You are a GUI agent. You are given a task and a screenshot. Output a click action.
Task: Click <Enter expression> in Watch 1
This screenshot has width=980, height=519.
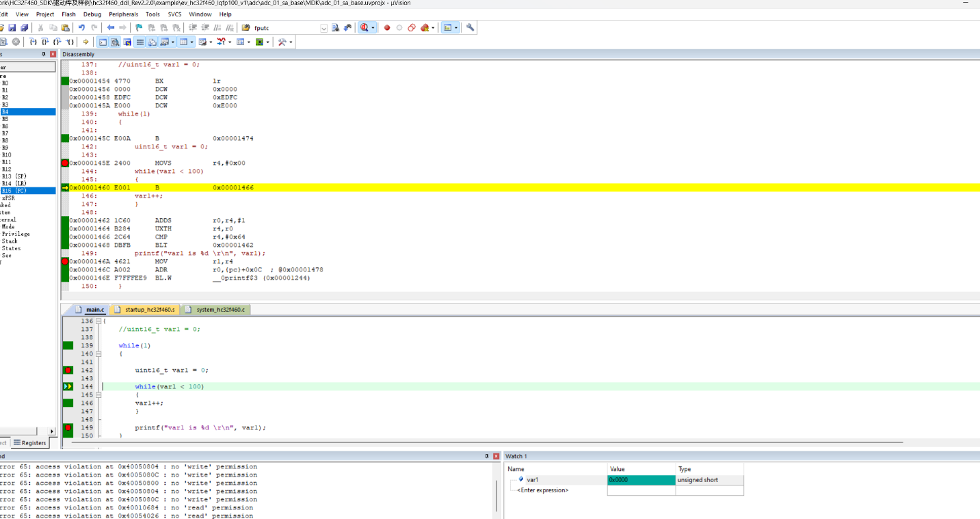click(543, 490)
